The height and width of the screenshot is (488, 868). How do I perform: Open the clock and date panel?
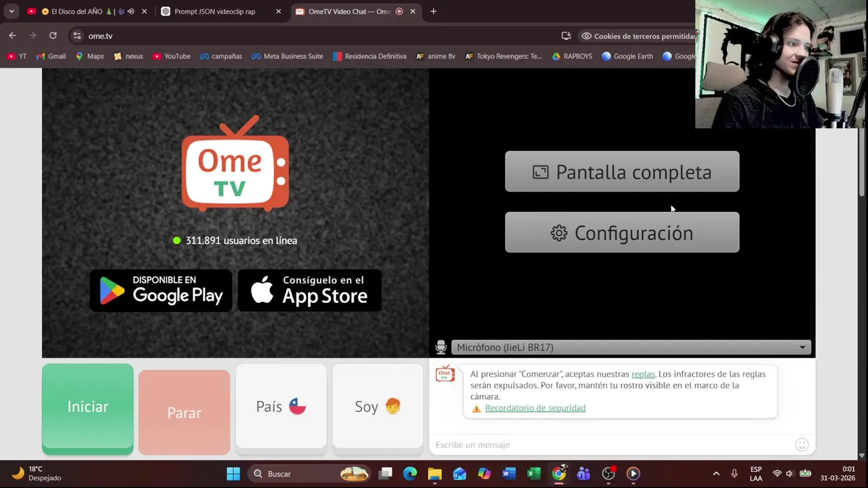click(x=838, y=473)
